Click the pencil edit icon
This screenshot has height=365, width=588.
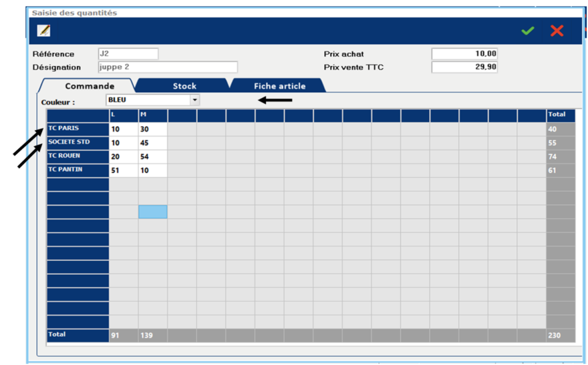point(44,31)
